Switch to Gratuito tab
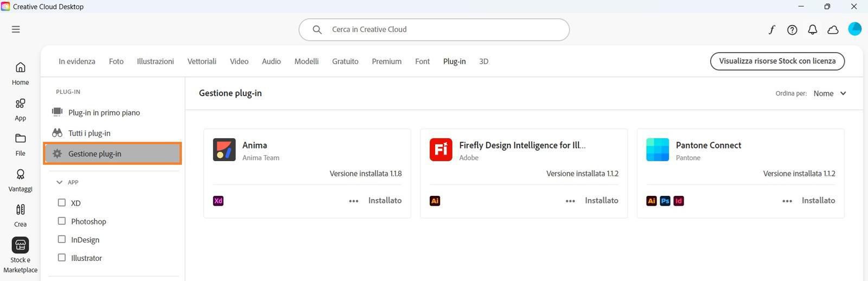The image size is (868, 281). pyautogui.click(x=345, y=61)
